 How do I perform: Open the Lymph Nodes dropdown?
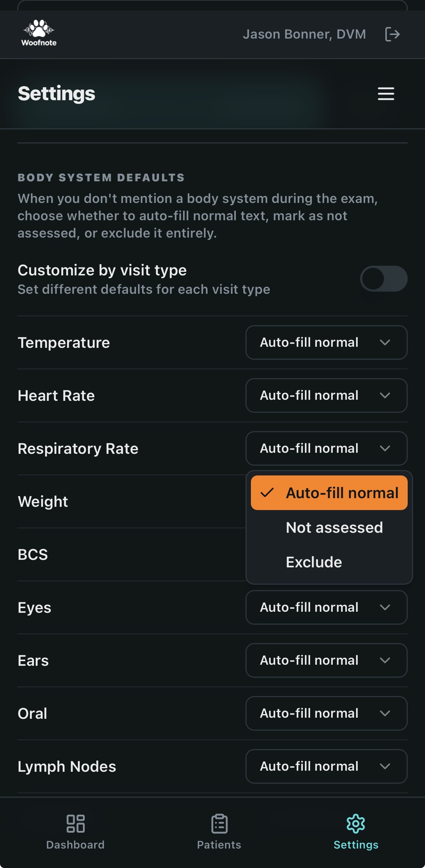point(326,766)
